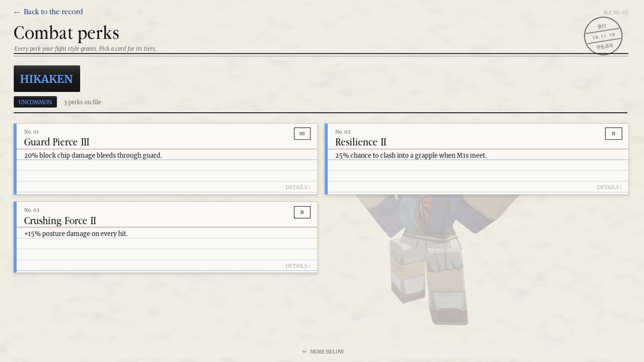
Task: Click the round date stamp 19.11.19
Action: click(x=603, y=36)
